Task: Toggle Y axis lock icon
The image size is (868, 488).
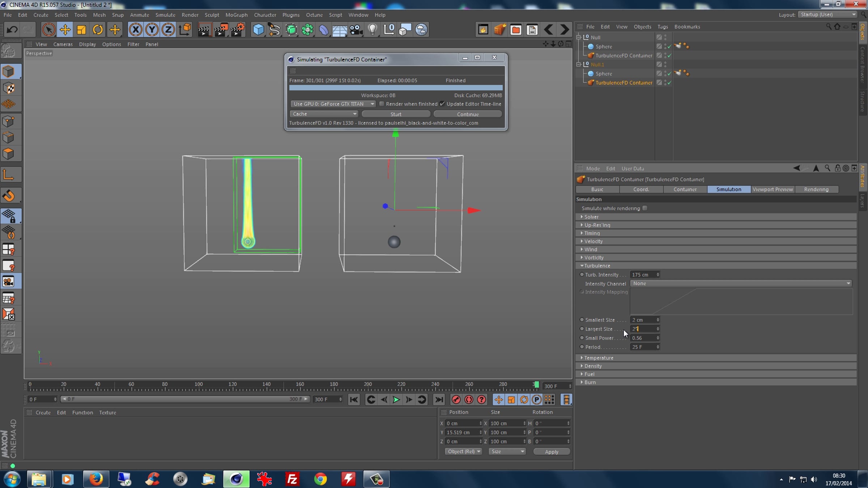Action: (x=152, y=30)
